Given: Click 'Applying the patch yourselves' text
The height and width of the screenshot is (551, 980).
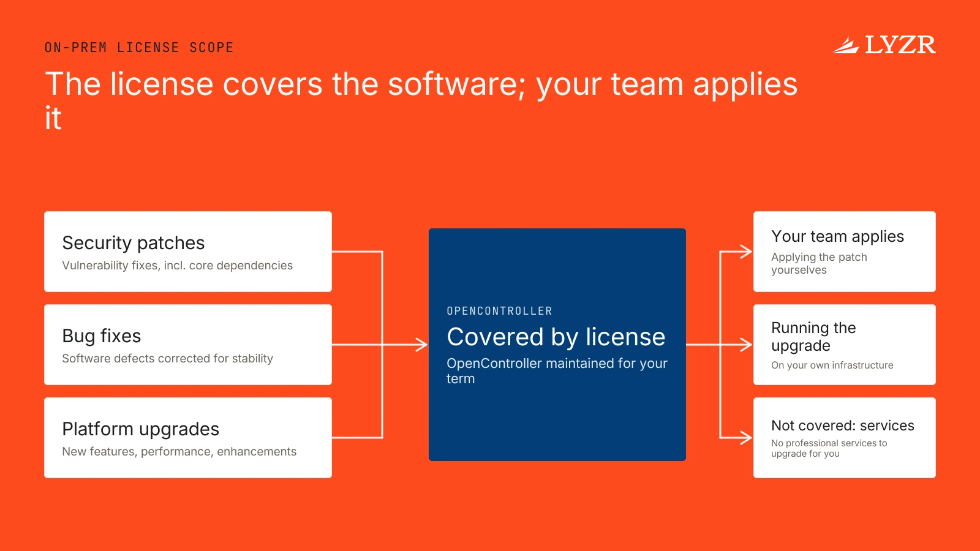Looking at the screenshot, I should point(820,264).
